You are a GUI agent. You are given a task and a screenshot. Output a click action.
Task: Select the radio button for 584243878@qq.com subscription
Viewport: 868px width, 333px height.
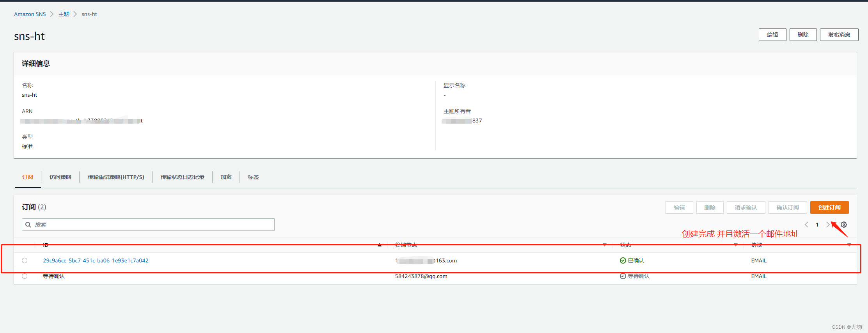click(x=25, y=276)
